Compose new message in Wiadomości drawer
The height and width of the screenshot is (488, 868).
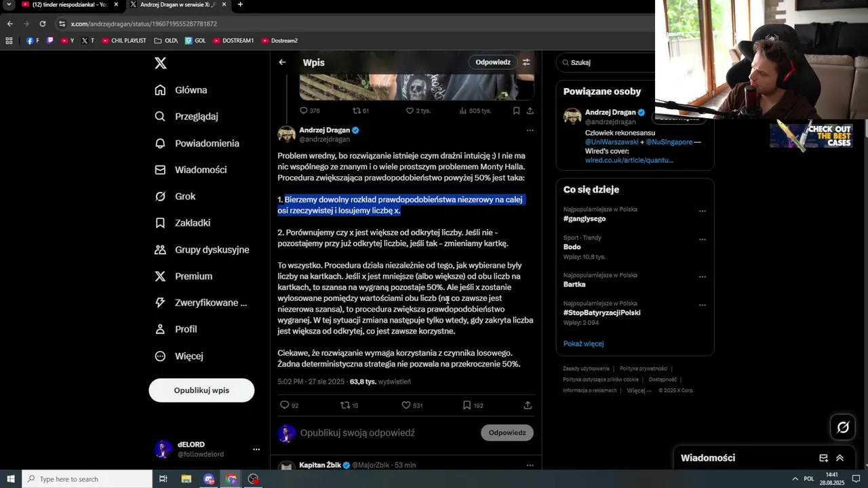[823, 458]
